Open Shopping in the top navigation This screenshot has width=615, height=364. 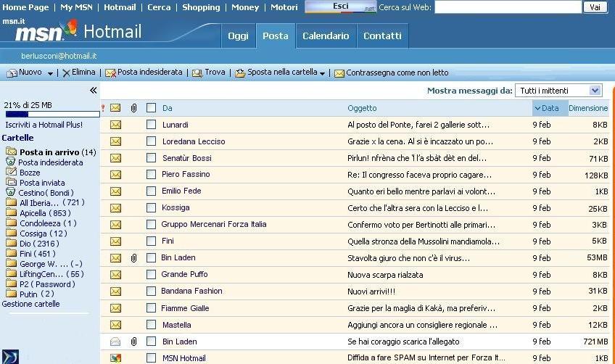click(x=201, y=7)
